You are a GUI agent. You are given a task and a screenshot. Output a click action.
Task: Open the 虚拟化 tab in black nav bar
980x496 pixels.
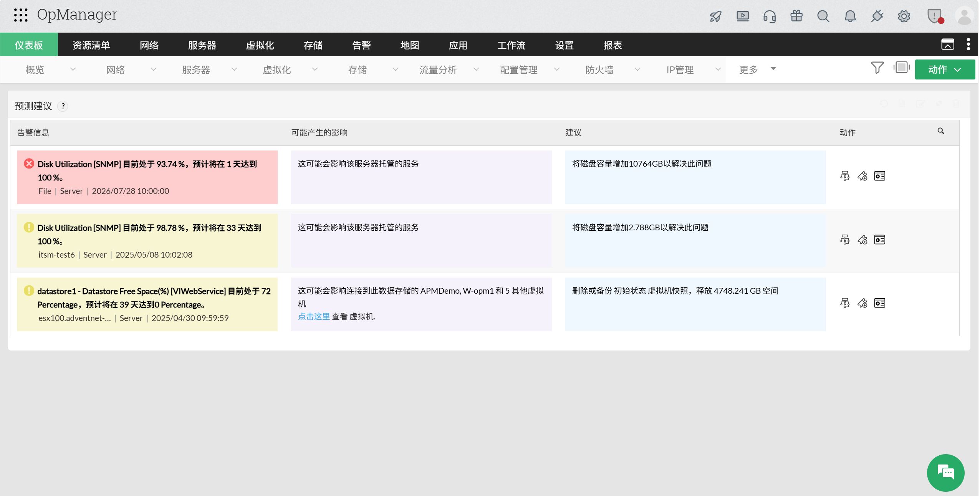[x=260, y=45]
